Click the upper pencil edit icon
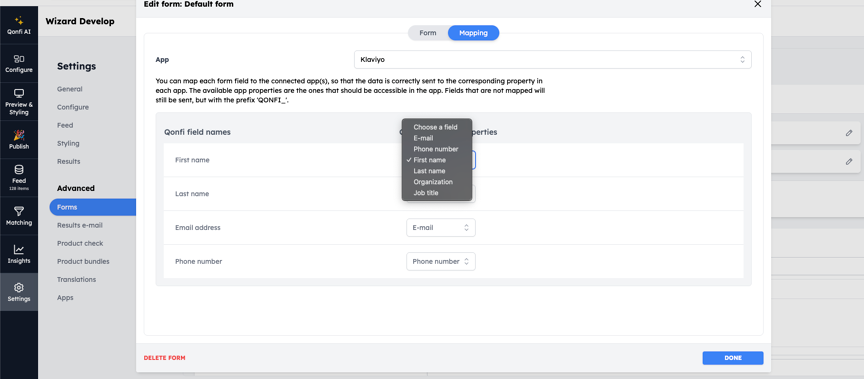The image size is (864, 379). [x=849, y=133]
